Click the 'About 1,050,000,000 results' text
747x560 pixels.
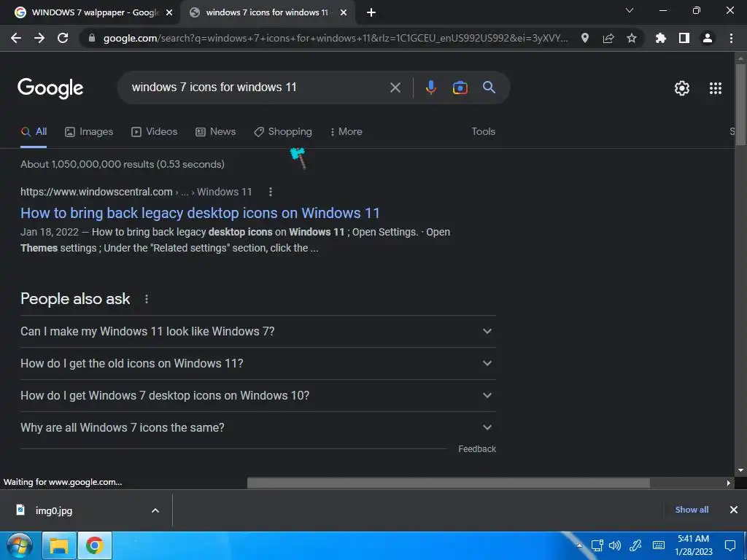(123, 164)
